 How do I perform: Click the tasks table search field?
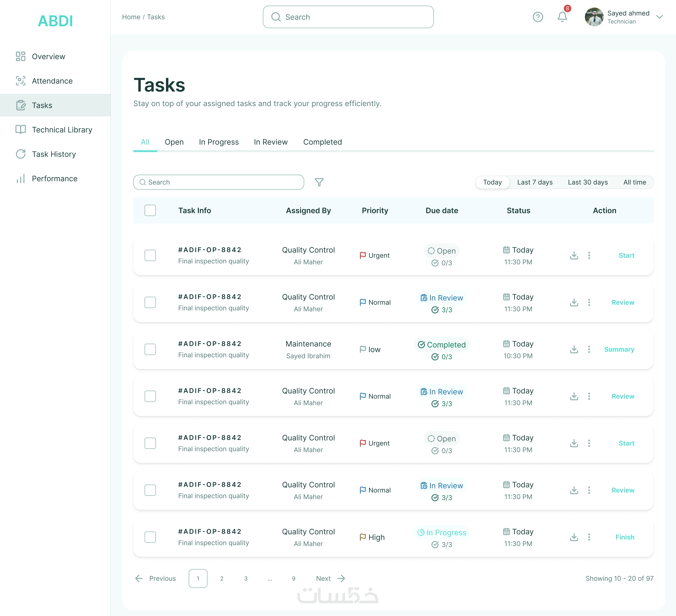click(x=219, y=182)
